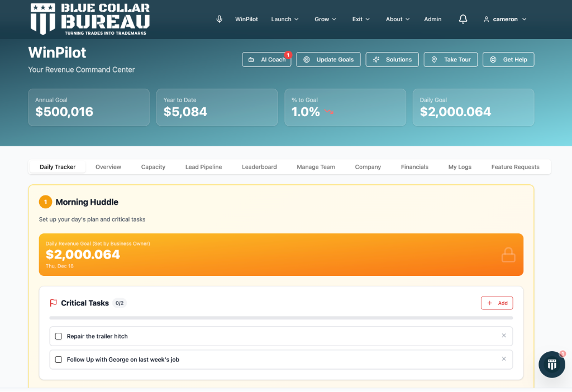Click the Annual Goal $500,016 card

tap(89, 108)
